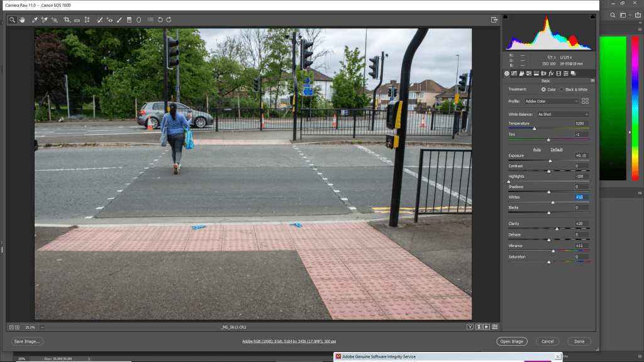
Task: Open the Adobe RGB workflow options link
Action: tap(289, 341)
